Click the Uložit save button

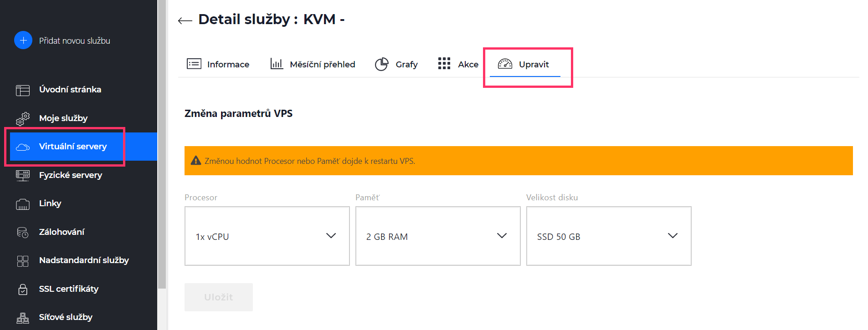click(219, 297)
